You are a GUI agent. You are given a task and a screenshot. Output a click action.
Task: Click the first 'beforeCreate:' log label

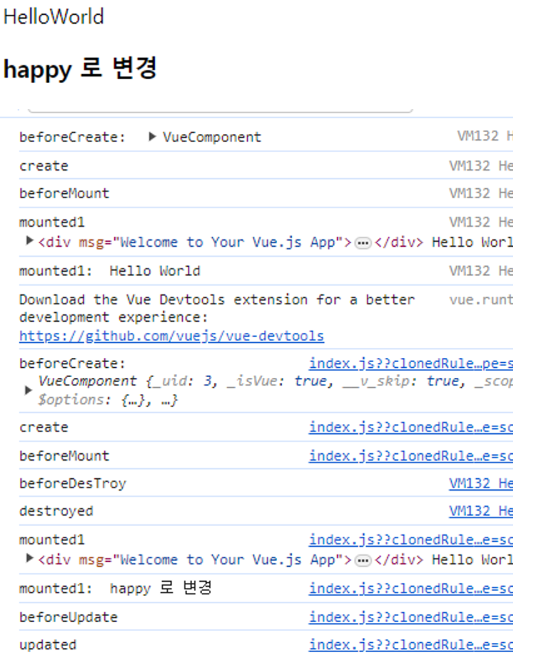pos(72,137)
